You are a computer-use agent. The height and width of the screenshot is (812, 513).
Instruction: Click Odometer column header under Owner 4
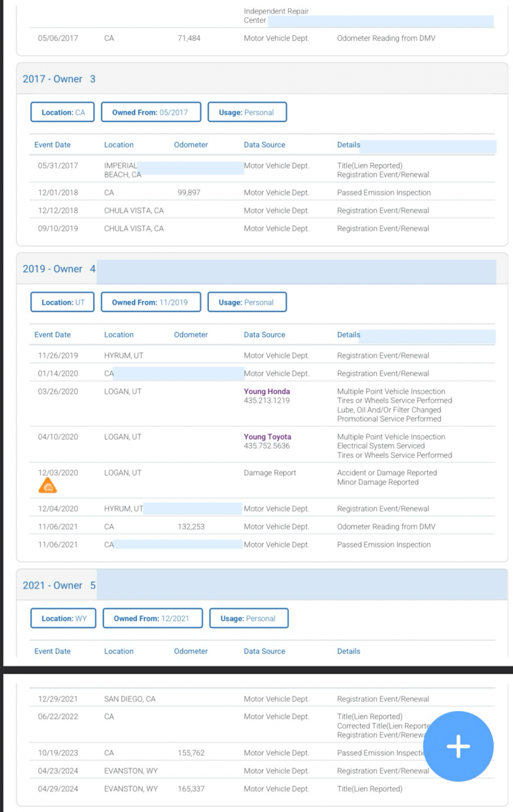coord(191,335)
